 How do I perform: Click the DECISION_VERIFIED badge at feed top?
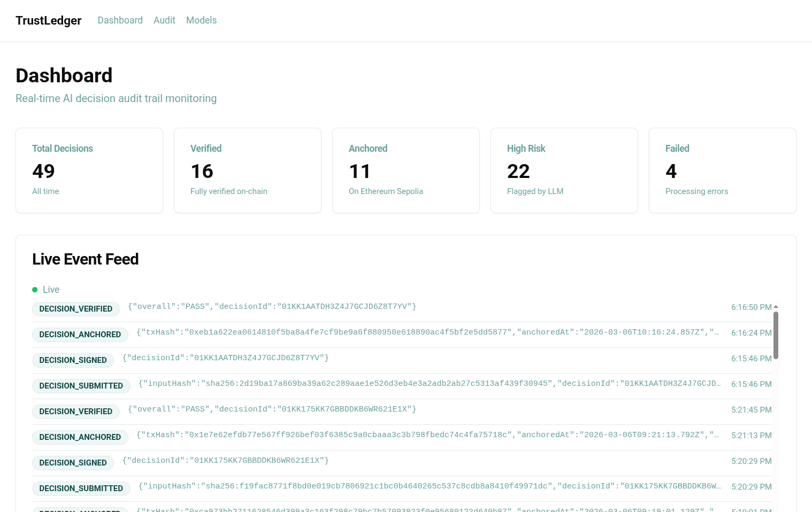click(76, 309)
